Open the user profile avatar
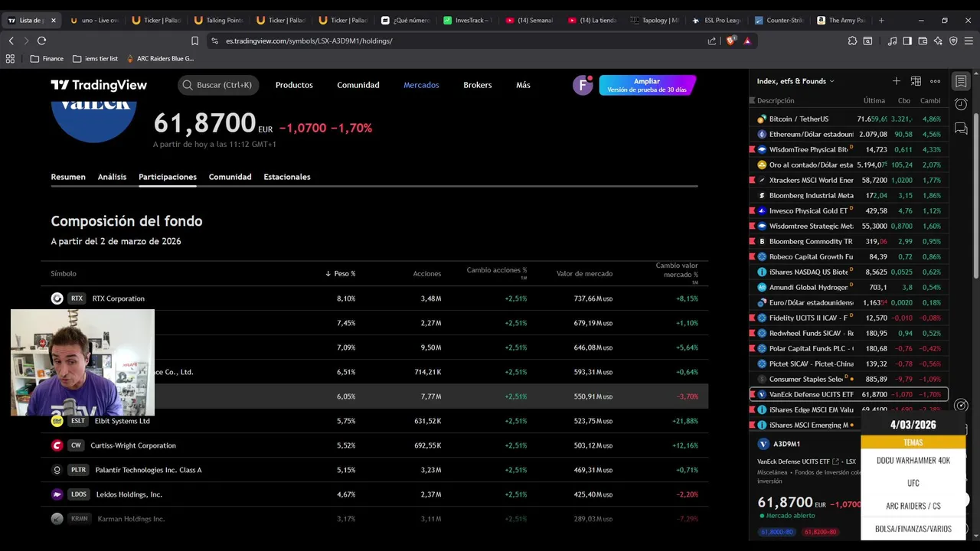The width and height of the screenshot is (980, 551). pyautogui.click(x=583, y=85)
